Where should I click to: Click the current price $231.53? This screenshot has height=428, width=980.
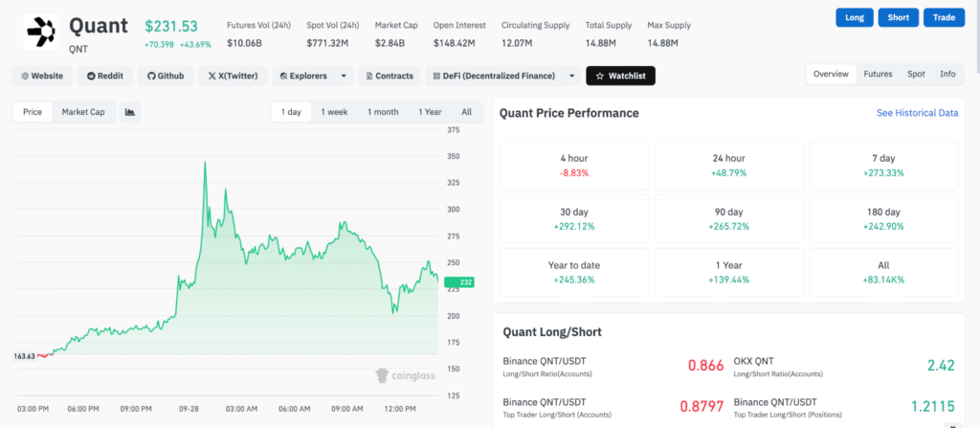tap(171, 26)
